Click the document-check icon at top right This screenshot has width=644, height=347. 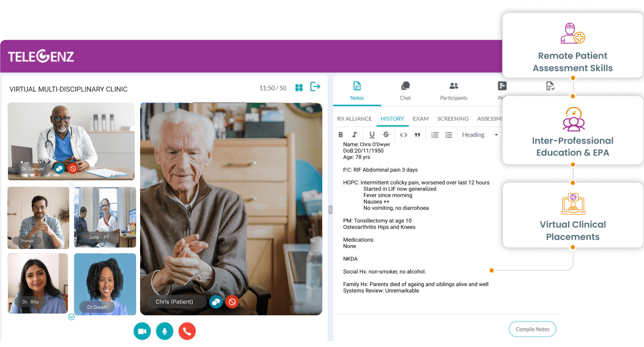point(550,87)
